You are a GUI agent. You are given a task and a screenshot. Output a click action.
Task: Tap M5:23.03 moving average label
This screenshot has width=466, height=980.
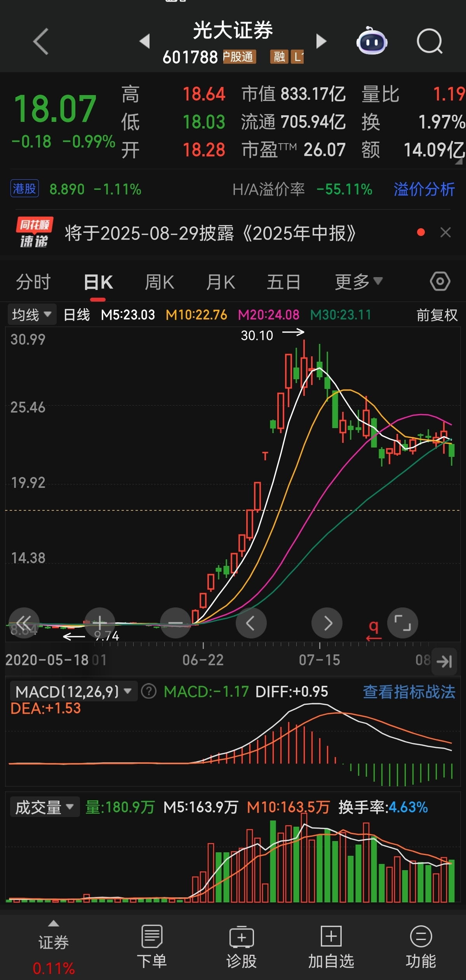tap(128, 315)
